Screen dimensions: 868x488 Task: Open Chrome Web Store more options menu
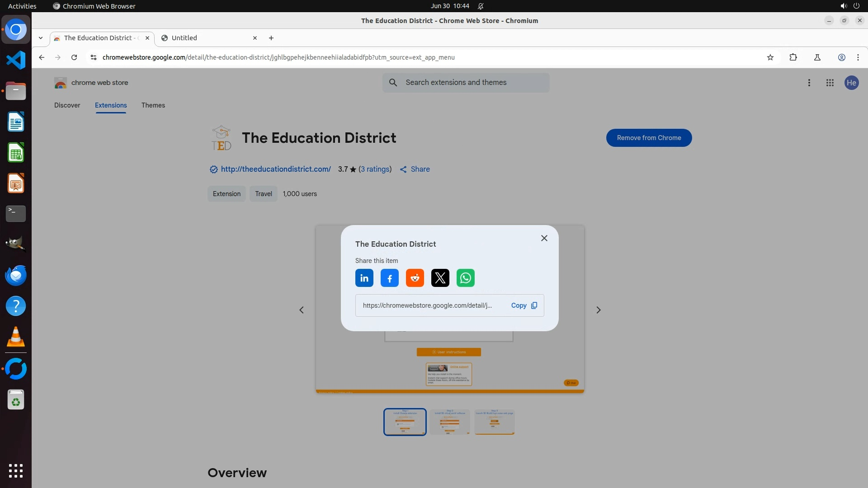coord(809,83)
